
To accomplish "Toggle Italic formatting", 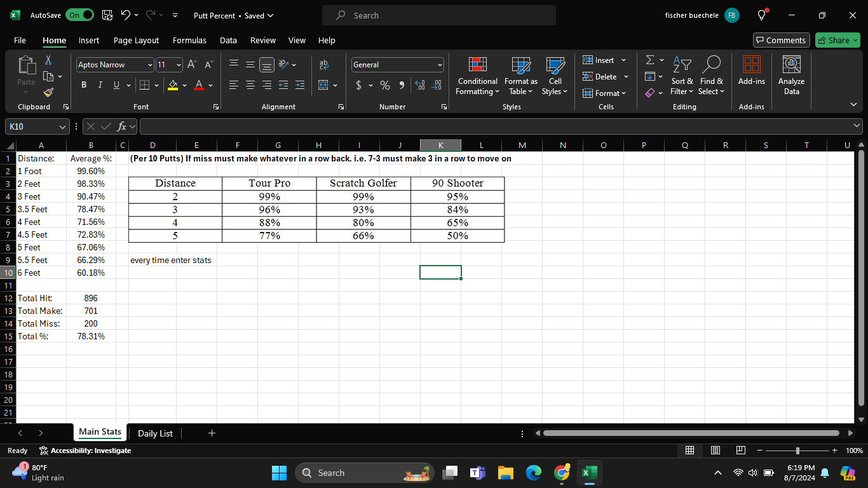I will click(x=100, y=85).
